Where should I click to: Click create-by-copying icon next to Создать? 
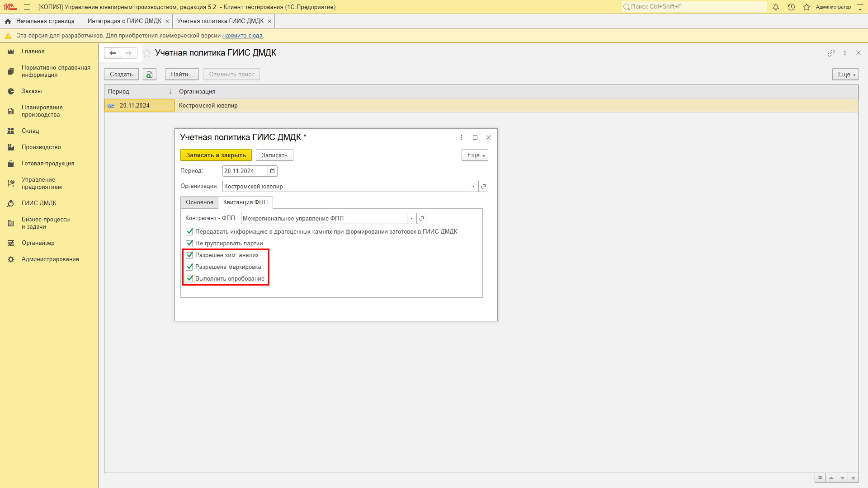point(150,75)
